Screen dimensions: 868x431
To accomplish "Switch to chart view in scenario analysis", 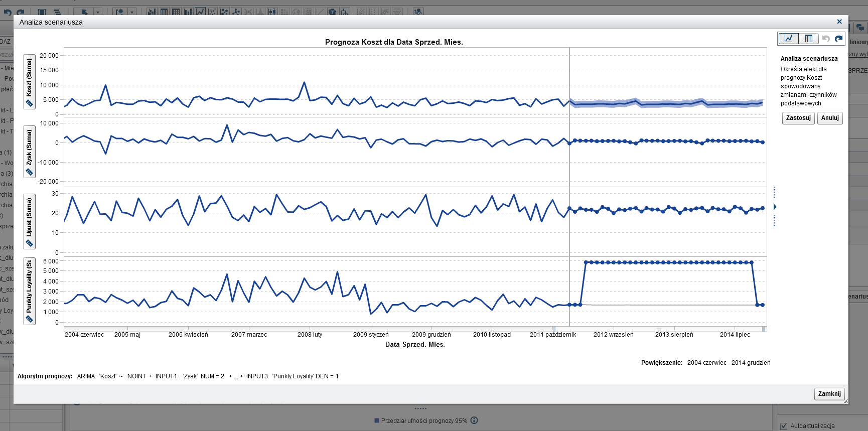I will pos(789,39).
